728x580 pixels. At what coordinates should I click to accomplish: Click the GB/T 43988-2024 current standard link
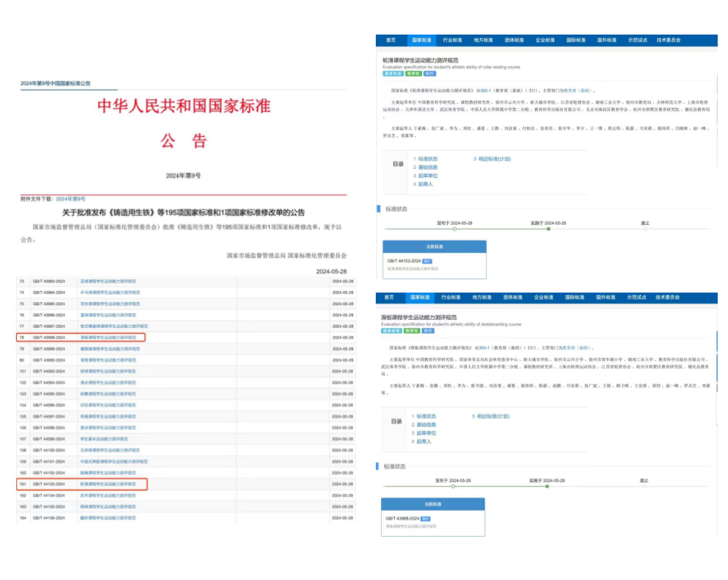402,519
